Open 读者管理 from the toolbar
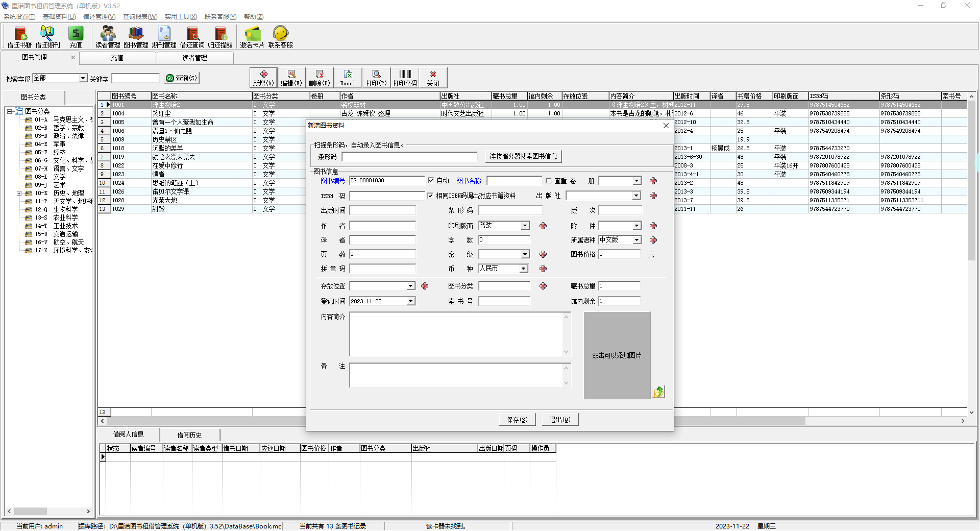The height and width of the screenshot is (531, 980). point(108,37)
